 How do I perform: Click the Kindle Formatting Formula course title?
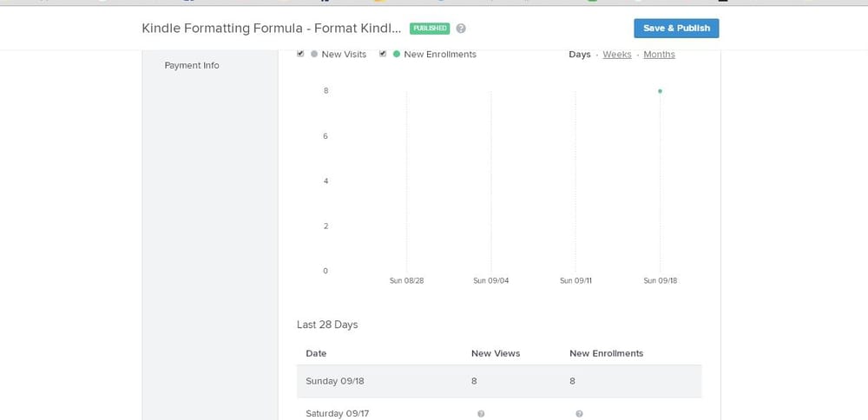point(271,29)
